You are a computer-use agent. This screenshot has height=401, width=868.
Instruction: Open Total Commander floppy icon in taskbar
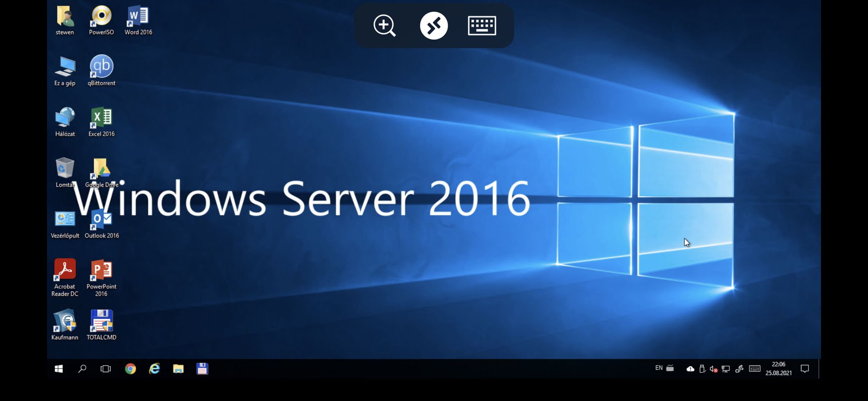point(202,369)
